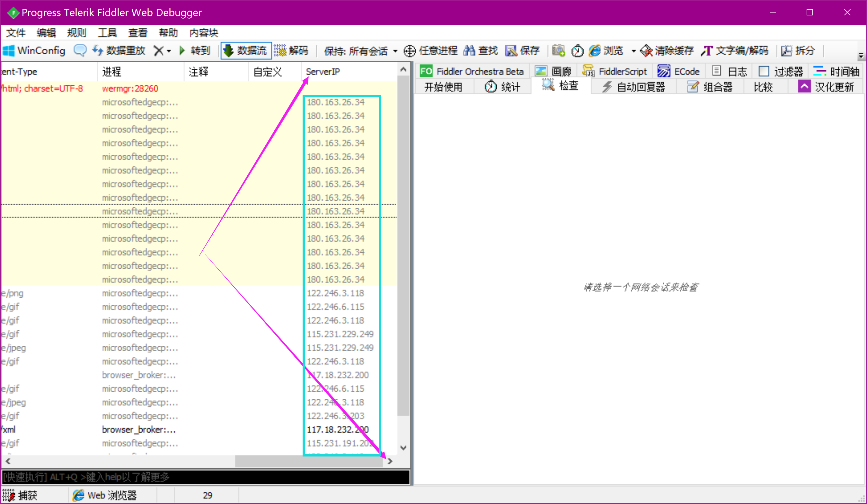The image size is (867, 504).
Task: Select the 122.246.6.115 e/gif row after browser_broker
Action: pos(199,388)
